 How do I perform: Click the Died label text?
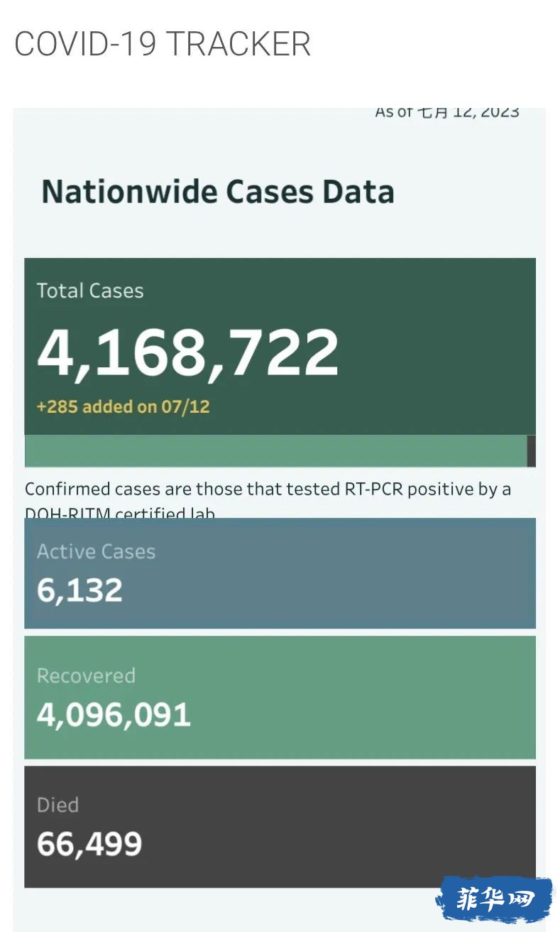point(57,805)
